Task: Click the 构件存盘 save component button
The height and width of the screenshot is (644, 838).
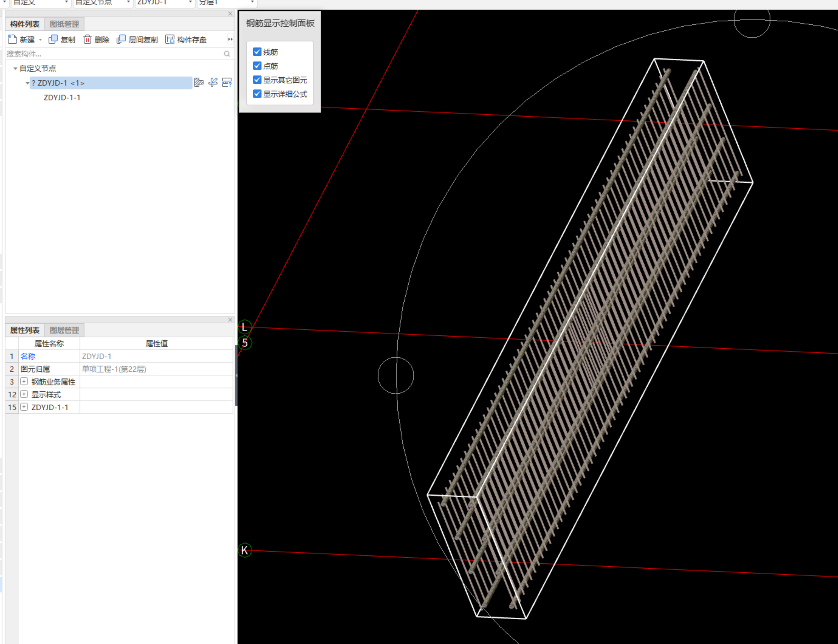Action: pyautogui.click(x=186, y=39)
